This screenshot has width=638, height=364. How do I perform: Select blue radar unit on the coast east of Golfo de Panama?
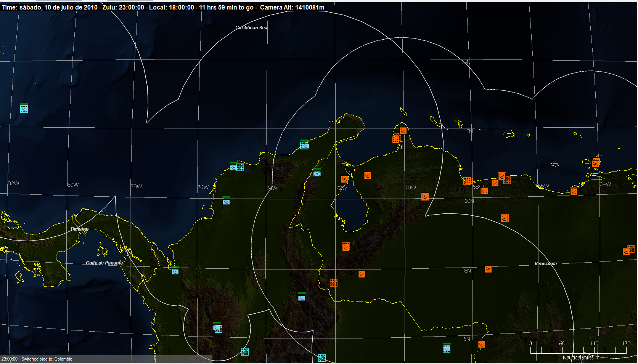tap(175, 271)
